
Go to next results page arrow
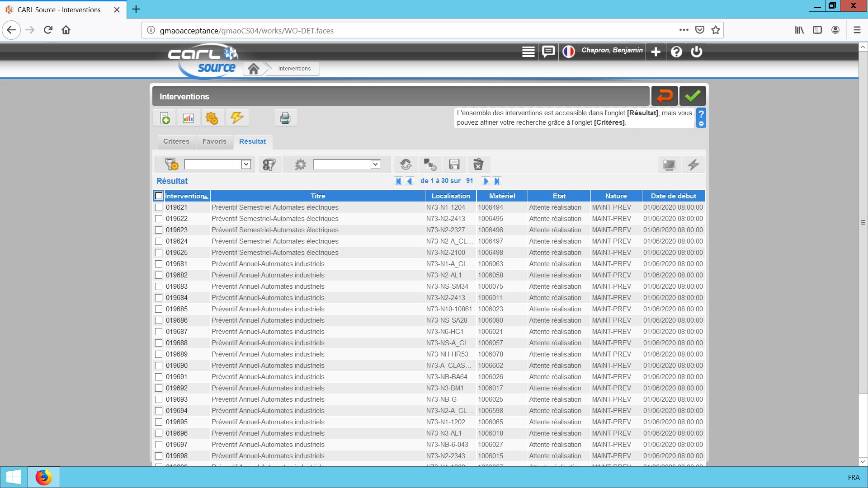pyautogui.click(x=486, y=181)
